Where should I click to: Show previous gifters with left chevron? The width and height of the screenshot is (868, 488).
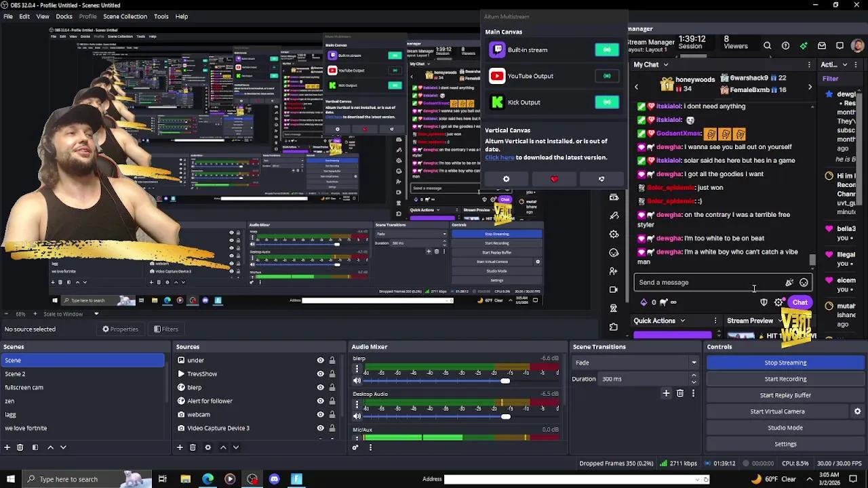click(x=636, y=87)
